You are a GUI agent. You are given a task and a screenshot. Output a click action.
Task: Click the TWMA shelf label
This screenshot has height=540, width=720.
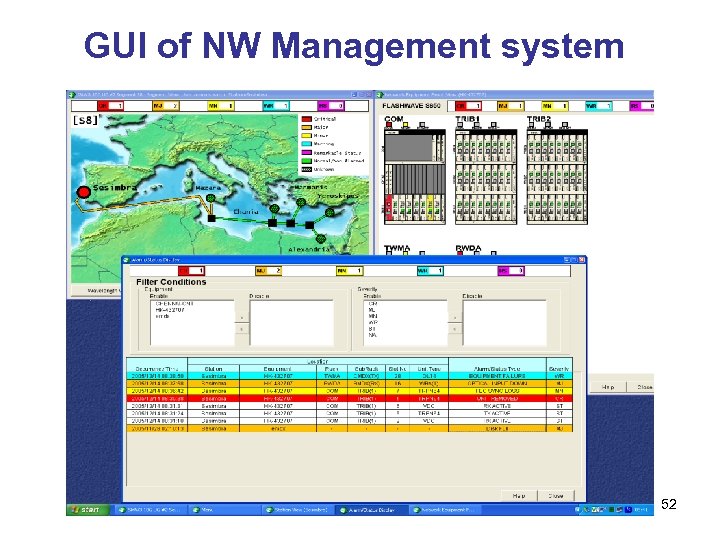[397, 248]
